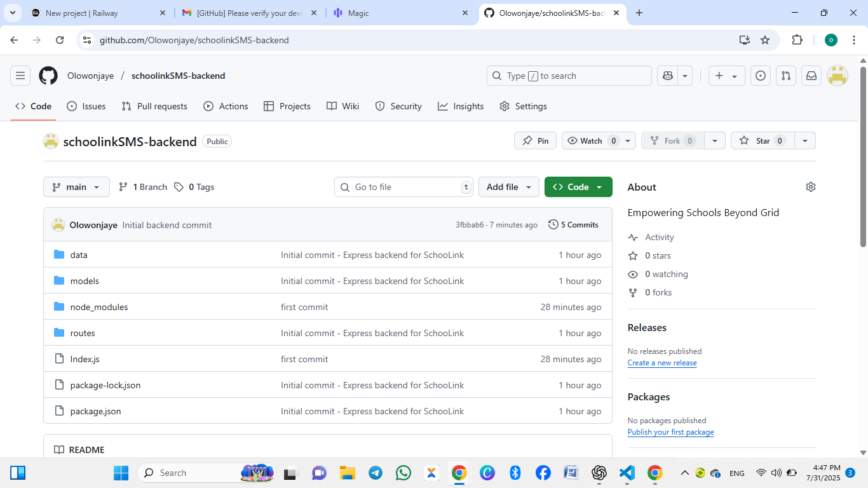Image resolution: width=868 pixels, height=488 pixels.
Task: Open the create new plus menu
Action: click(x=726, y=76)
